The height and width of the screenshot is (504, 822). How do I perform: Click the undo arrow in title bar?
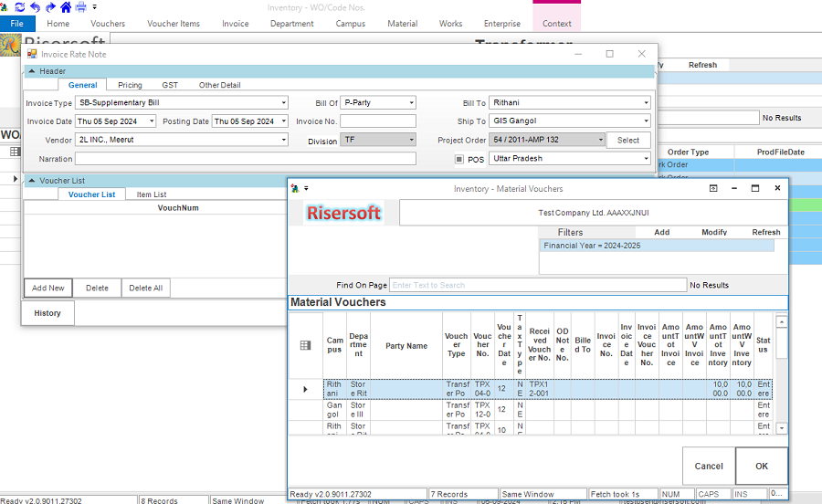tap(35, 7)
